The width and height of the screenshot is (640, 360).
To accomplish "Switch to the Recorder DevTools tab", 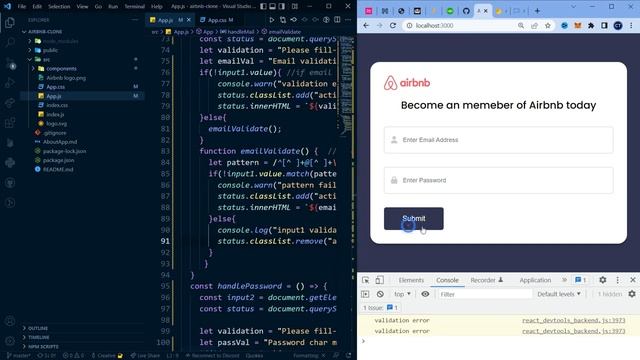I will [487, 280].
